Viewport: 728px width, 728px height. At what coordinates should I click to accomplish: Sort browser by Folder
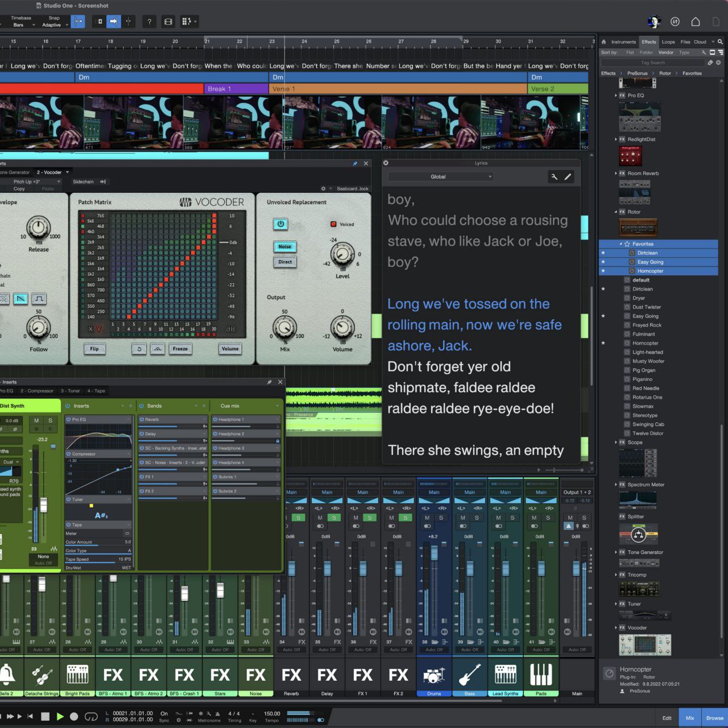(646, 52)
